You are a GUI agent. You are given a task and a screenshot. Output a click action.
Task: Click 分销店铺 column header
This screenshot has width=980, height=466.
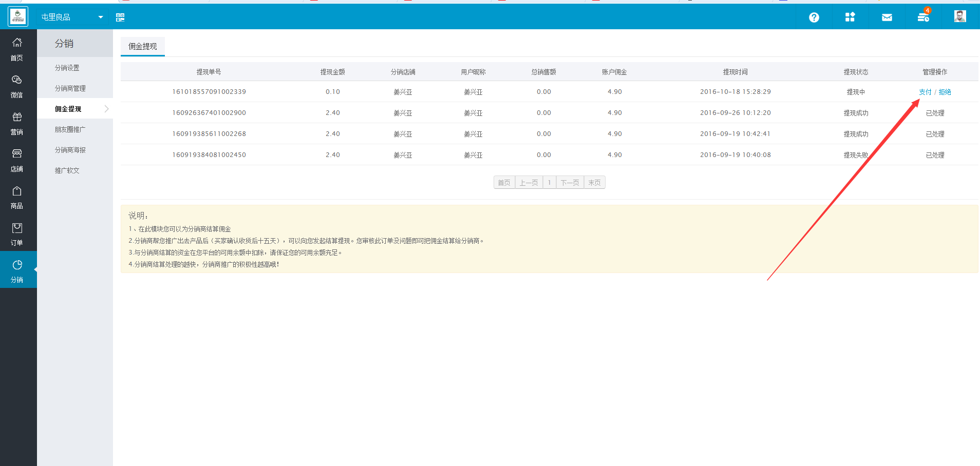(x=403, y=72)
